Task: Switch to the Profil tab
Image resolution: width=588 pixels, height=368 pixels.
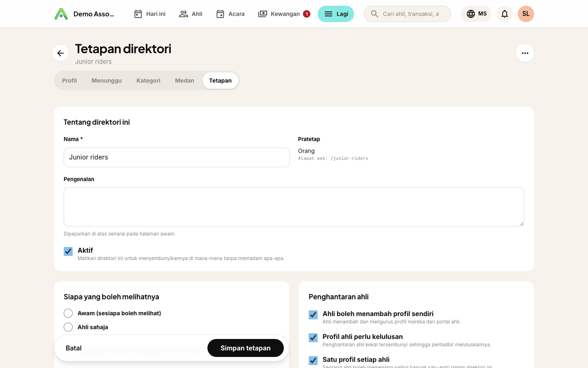Action: pos(69,81)
